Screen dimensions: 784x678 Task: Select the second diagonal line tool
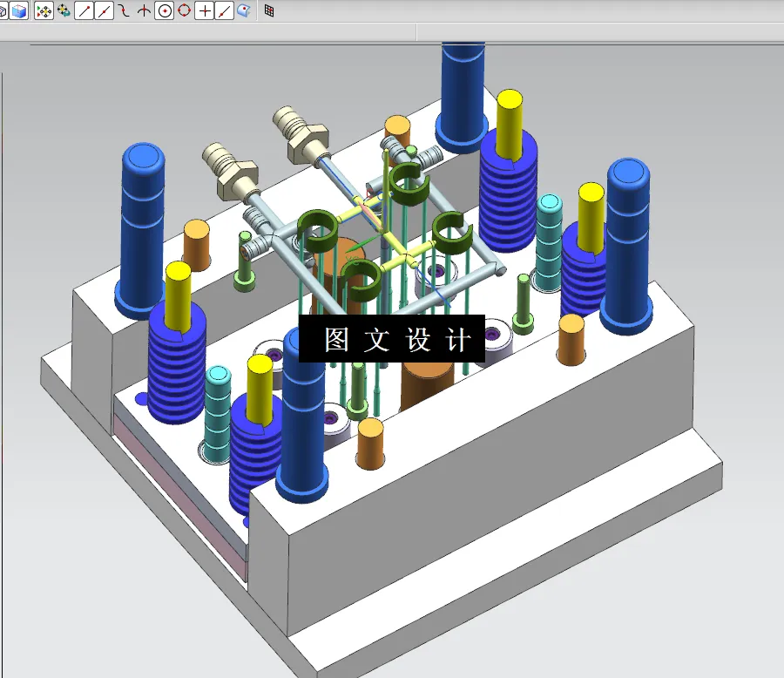coord(103,11)
